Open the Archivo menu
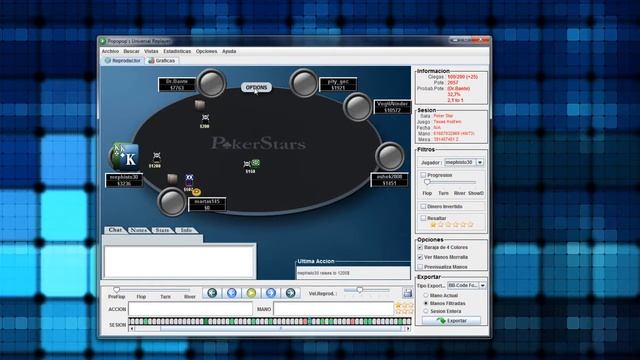The height and width of the screenshot is (360, 640). [x=110, y=51]
